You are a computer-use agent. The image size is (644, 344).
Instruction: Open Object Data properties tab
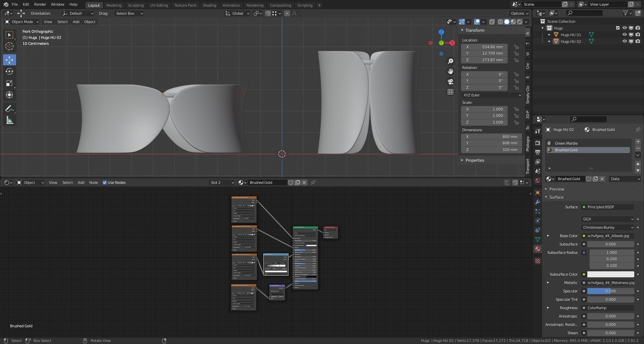click(x=538, y=239)
